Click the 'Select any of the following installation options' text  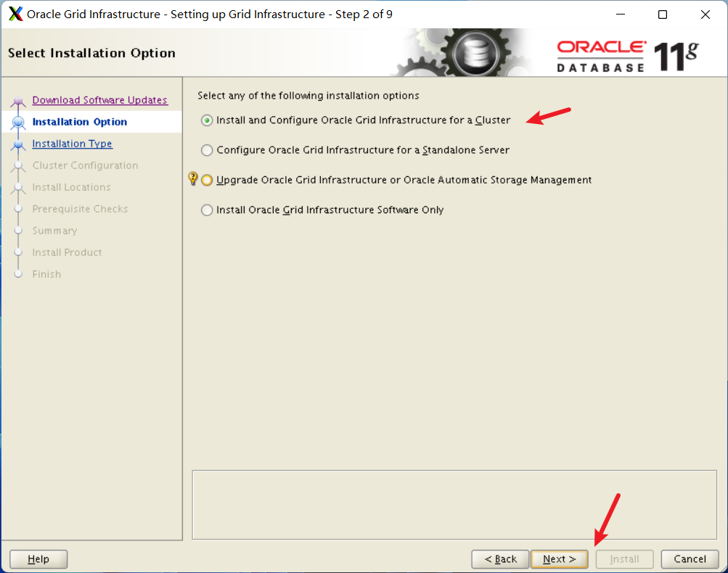tap(308, 96)
